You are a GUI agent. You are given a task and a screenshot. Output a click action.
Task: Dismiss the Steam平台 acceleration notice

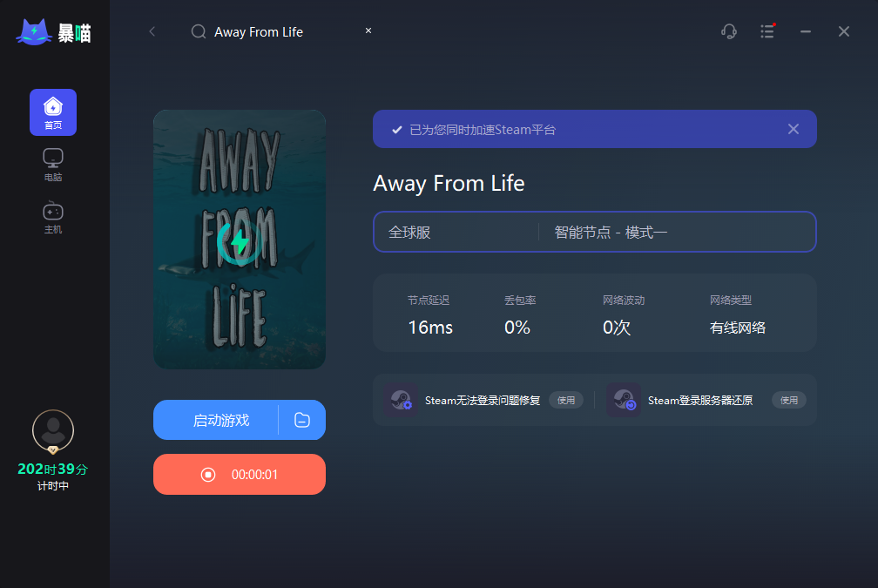(794, 129)
